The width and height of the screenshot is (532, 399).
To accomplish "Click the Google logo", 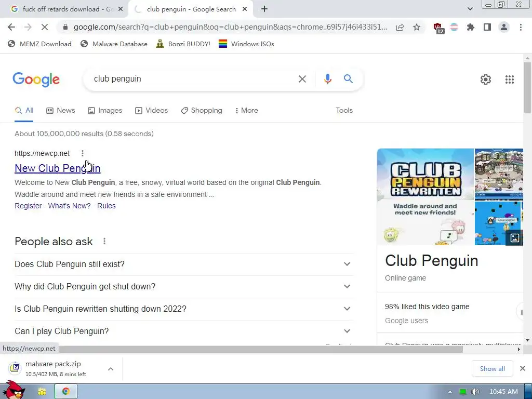I will [36, 79].
